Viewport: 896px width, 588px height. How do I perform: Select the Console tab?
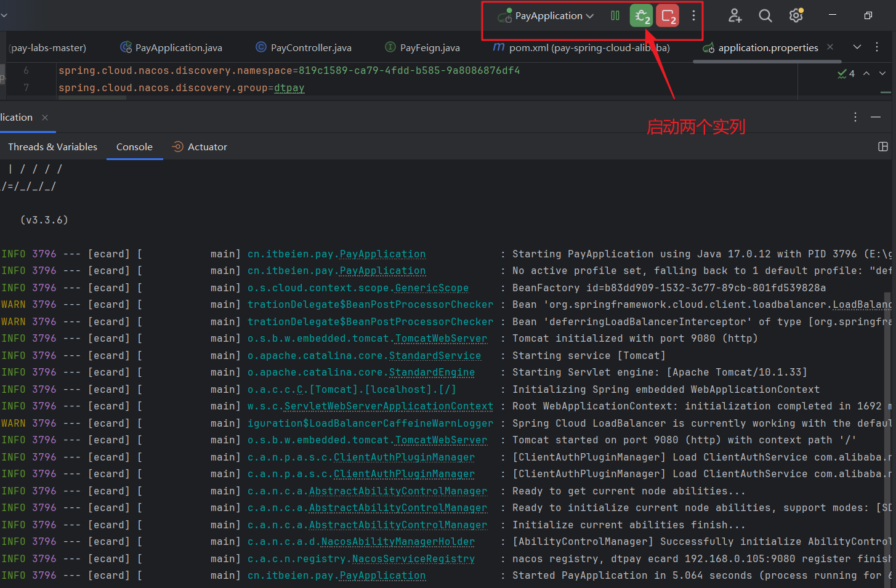(x=134, y=147)
